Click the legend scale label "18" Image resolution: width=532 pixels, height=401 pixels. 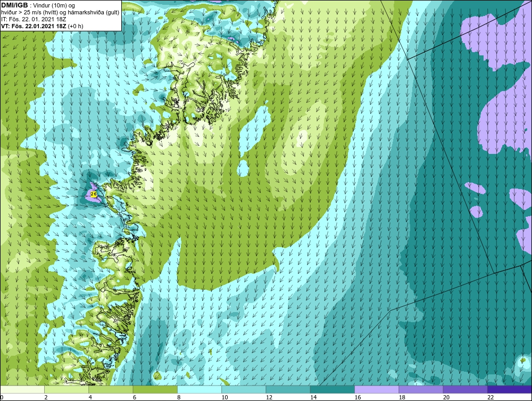coord(402,398)
